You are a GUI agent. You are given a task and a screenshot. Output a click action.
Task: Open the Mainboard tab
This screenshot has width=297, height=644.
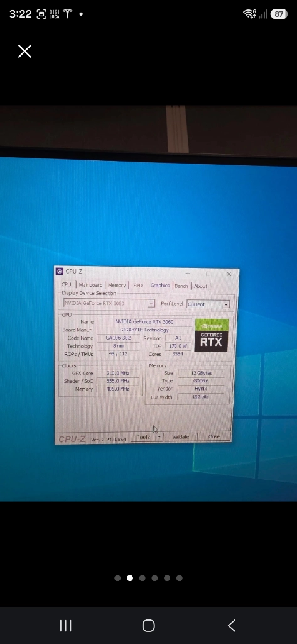point(90,285)
